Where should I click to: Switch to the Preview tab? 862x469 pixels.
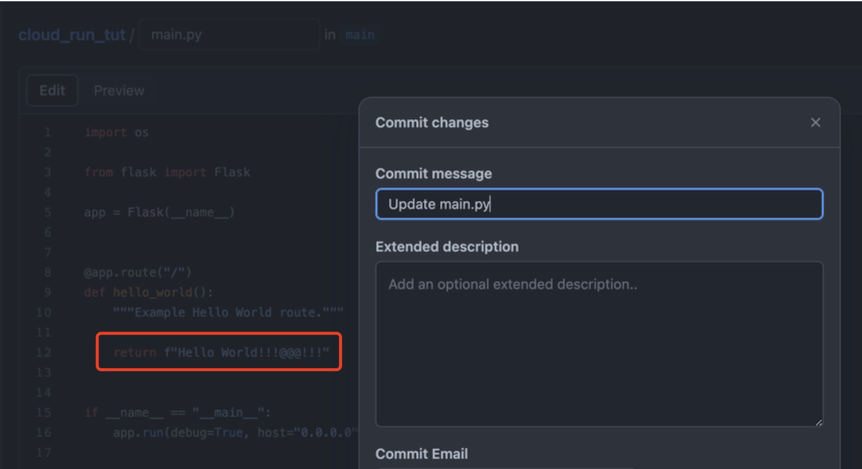[119, 90]
